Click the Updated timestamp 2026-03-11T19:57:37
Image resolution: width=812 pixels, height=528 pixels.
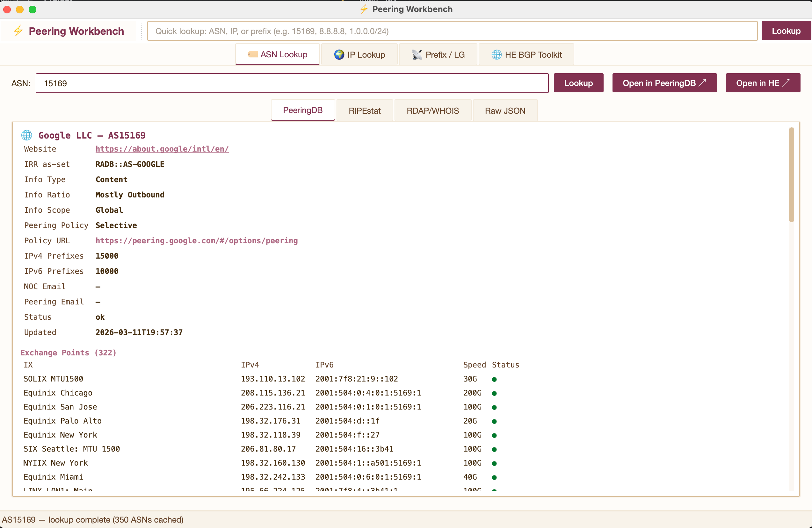(139, 332)
